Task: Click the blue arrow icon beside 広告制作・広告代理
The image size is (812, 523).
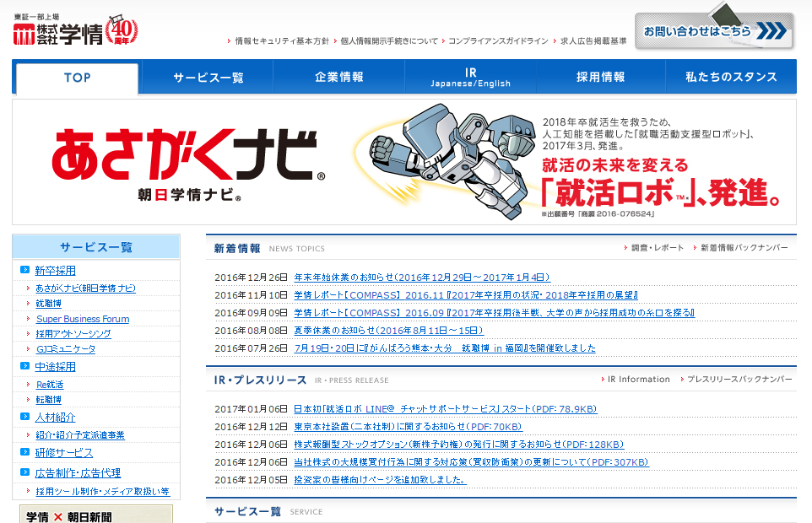Action: point(24,473)
